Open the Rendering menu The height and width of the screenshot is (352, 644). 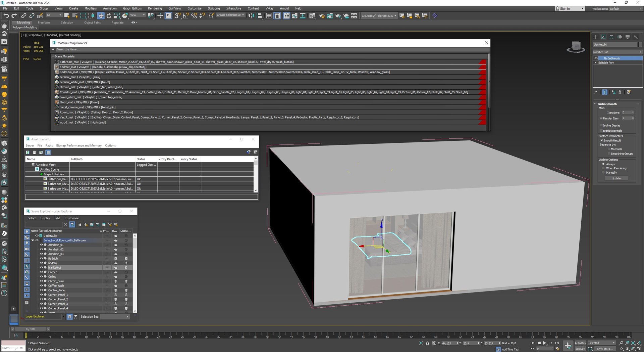pyautogui.click(x=155, y=8)
